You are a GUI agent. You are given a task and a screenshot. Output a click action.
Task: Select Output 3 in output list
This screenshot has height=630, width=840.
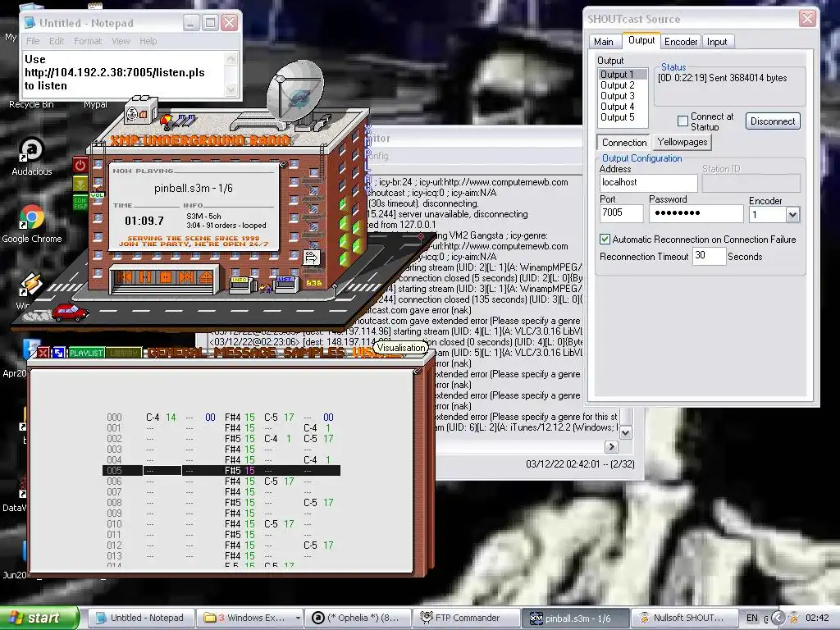pos(617,96)
